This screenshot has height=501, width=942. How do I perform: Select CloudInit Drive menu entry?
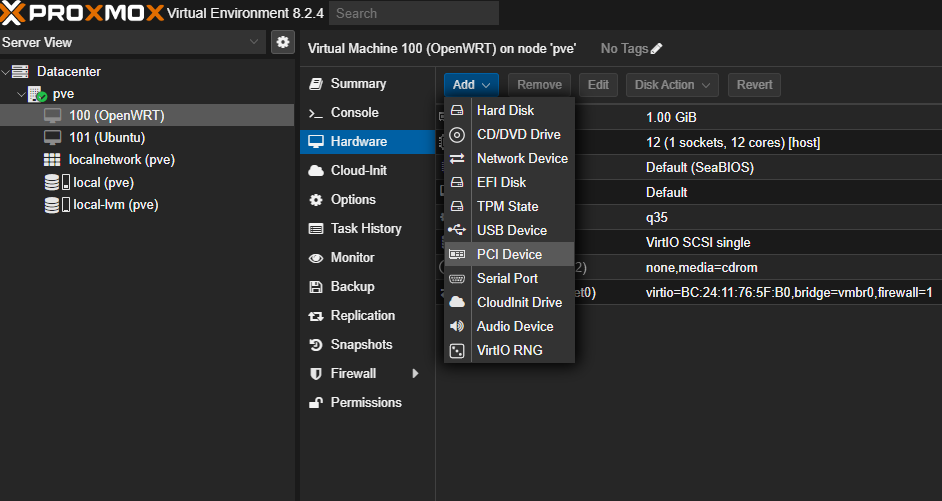(519, 302)
